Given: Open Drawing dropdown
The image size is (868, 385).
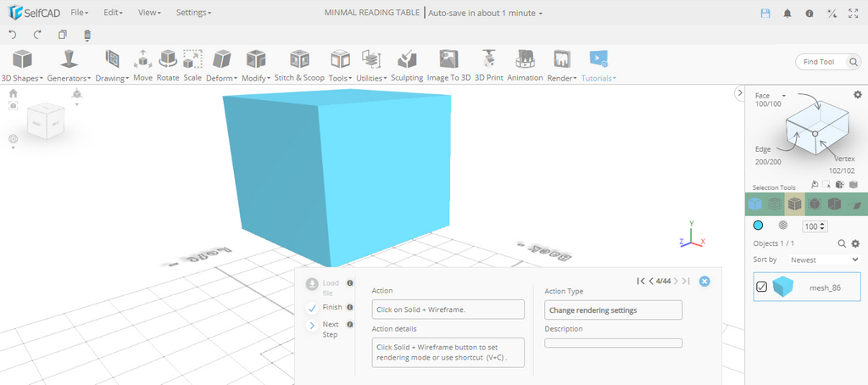Looking at the screenshot, I should (113, 65).
